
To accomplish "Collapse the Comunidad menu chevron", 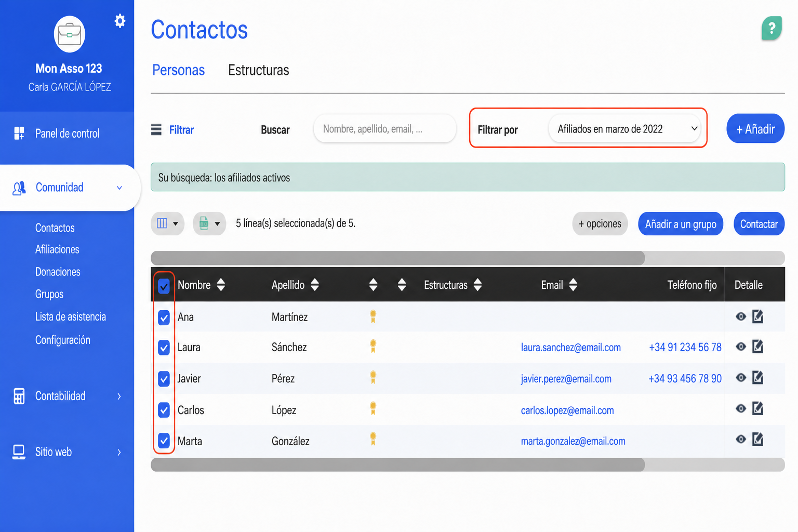I will tap(119, 188).
